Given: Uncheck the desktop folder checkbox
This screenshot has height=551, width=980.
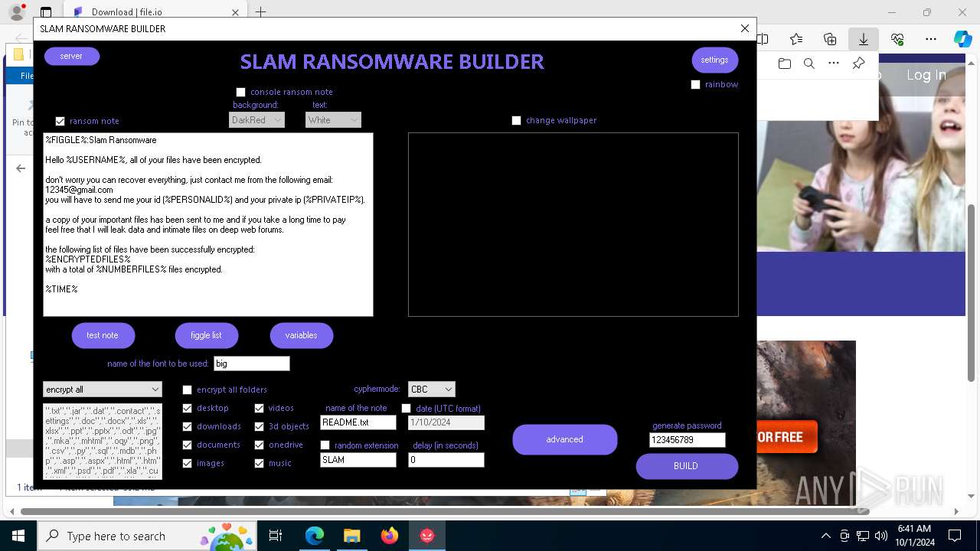Looking at the screenshot, I should 187,408.
